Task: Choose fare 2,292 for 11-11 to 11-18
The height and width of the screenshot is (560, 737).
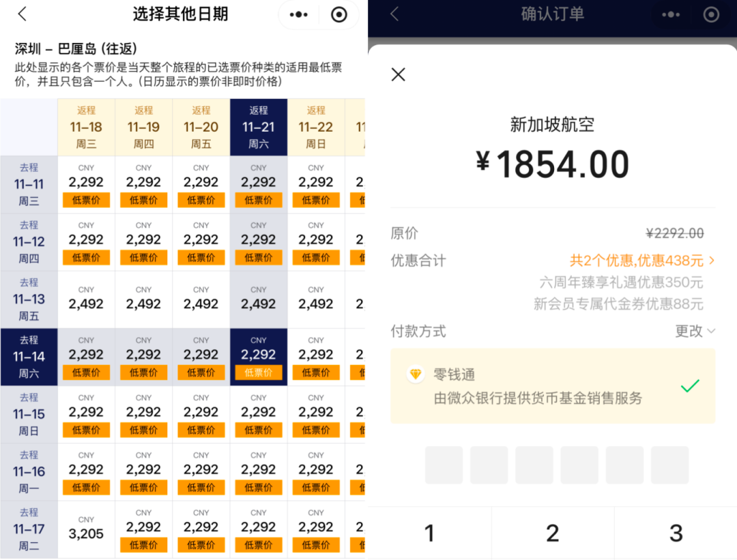Action: click(x=86, y=185)
